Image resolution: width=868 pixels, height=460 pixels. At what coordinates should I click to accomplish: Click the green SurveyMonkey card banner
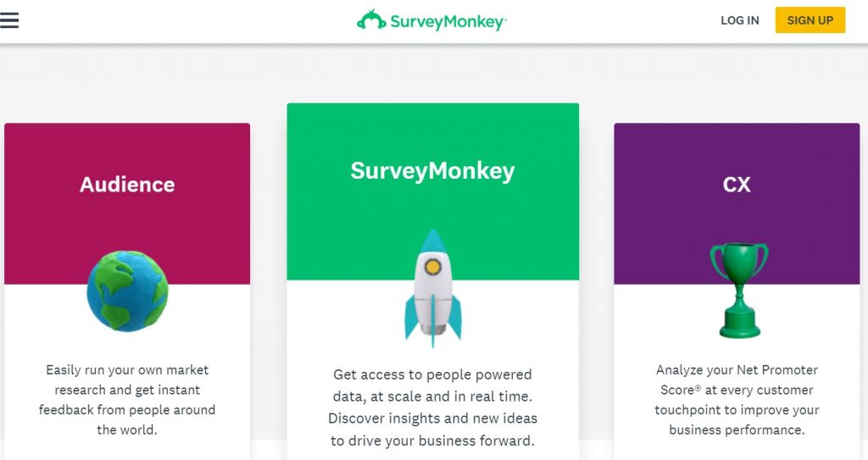pyautogui.click(x=433, y=191)
